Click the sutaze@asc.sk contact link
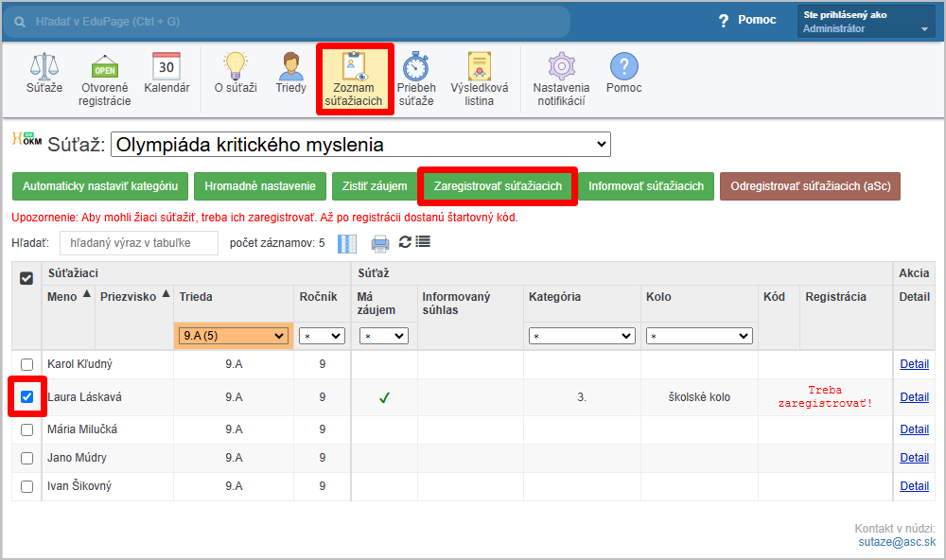 click(897, 542)
